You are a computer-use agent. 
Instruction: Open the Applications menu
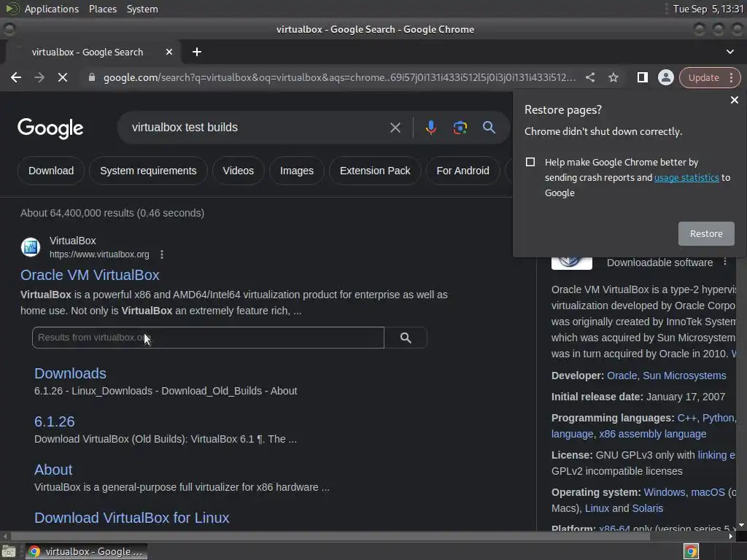52,9
